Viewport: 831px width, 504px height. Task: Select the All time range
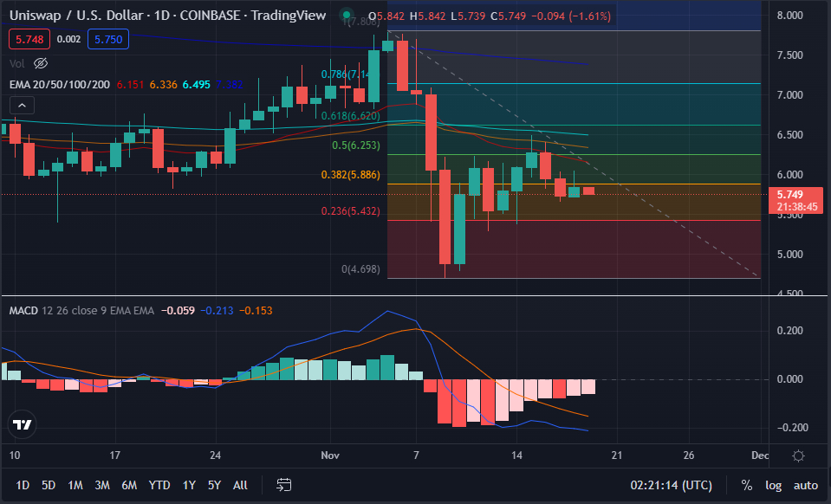pyautogui.click(x=240, y=485)
